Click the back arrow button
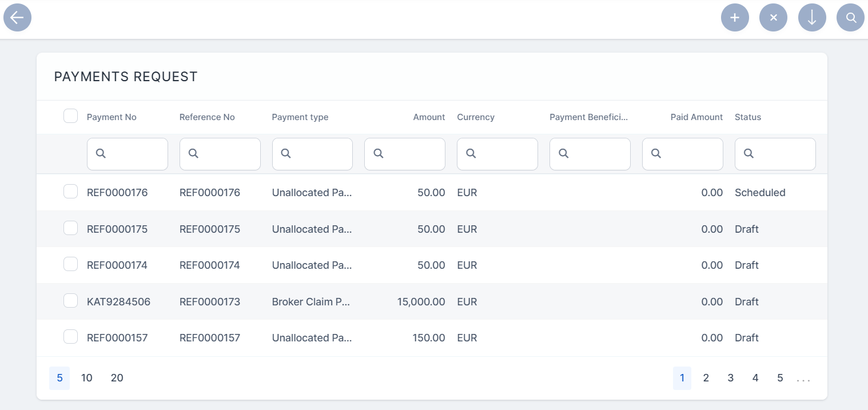The image size is (868, 410). click(17, 18)
